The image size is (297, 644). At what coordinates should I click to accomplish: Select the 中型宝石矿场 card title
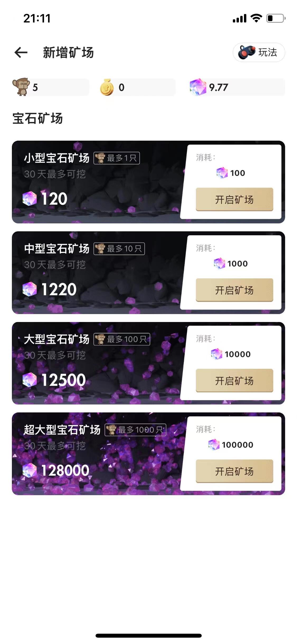(x=57, y=249)
